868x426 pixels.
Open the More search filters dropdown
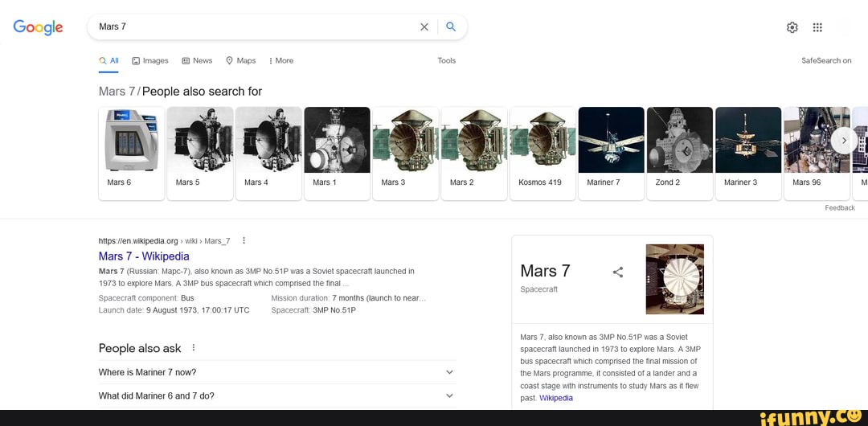point(281,60)
